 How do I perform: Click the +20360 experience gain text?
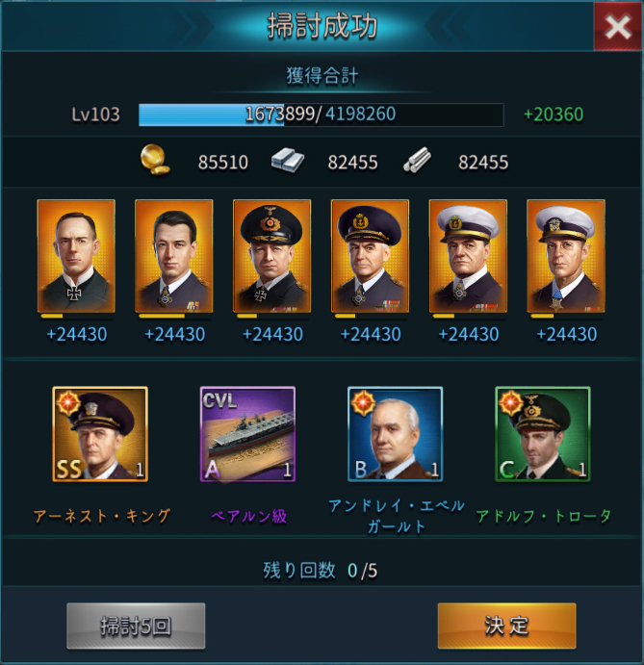pos(554,115)
